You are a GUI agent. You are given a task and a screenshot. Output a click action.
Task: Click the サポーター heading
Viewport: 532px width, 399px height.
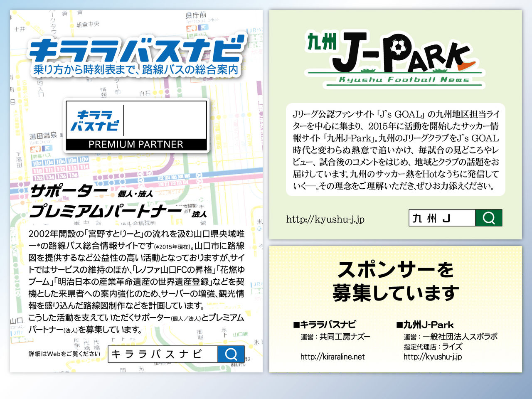(69, 191)
